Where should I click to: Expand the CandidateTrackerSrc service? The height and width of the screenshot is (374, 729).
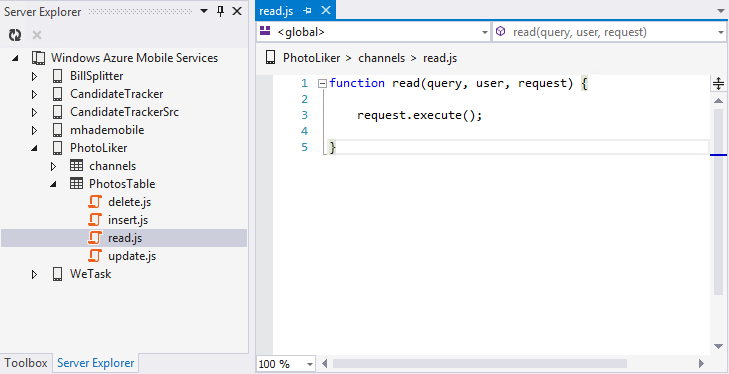(x=34, y=113)
